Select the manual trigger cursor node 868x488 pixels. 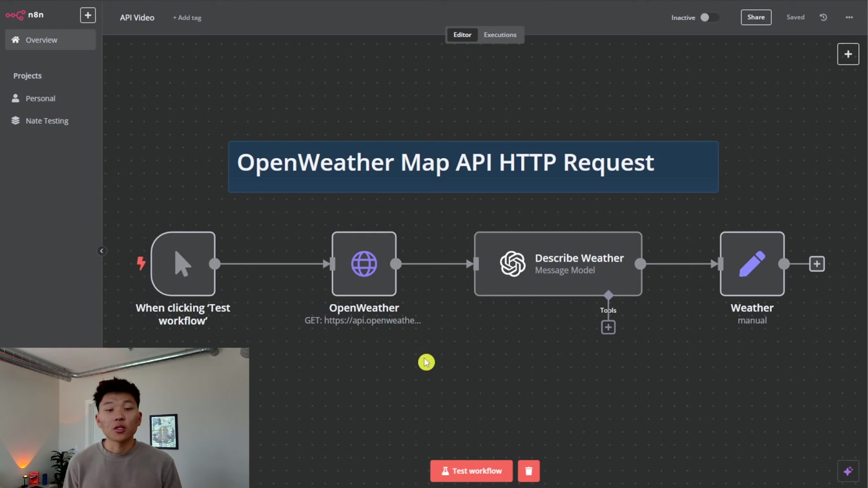pos(183,263)
